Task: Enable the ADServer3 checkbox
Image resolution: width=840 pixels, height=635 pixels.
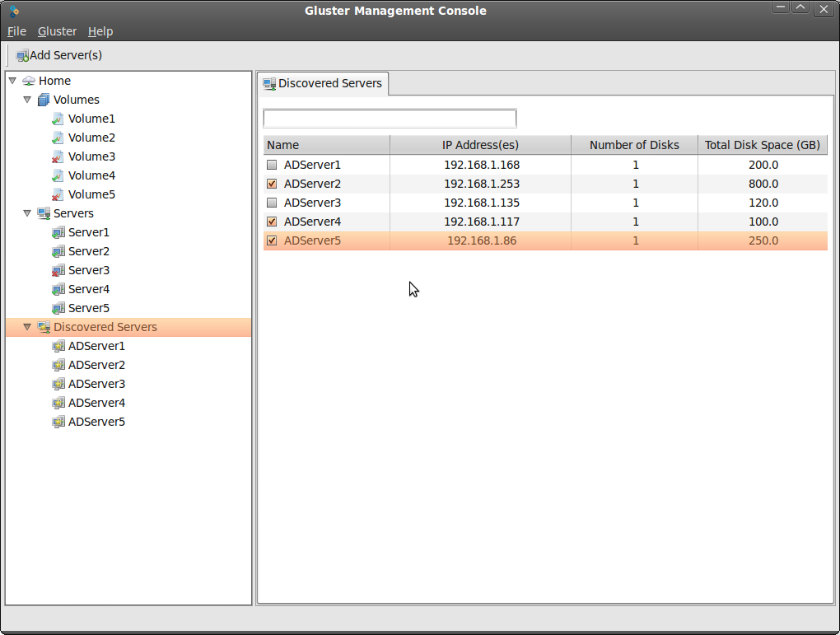Action: coord(272,203)
